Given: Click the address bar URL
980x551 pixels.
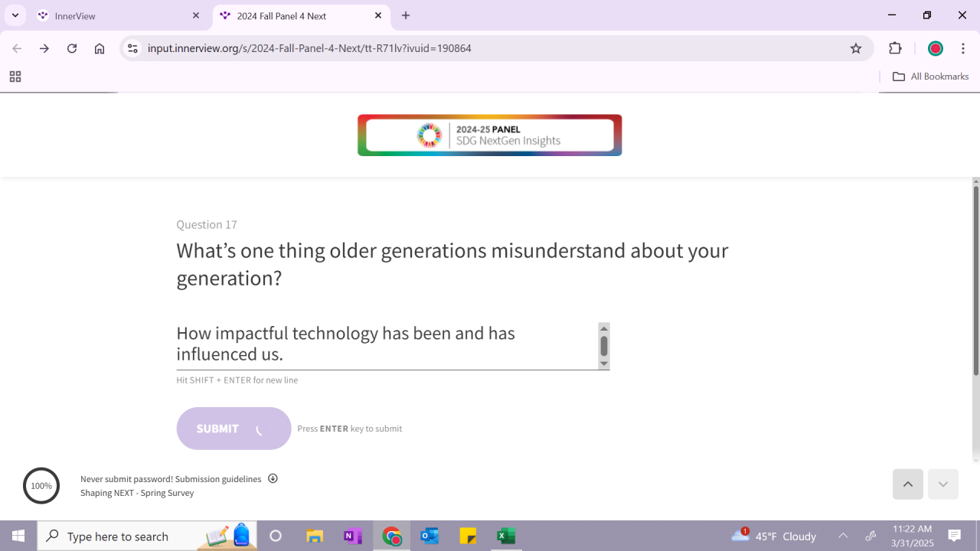Looking at the screenshot, I should (x=309, y=48).
